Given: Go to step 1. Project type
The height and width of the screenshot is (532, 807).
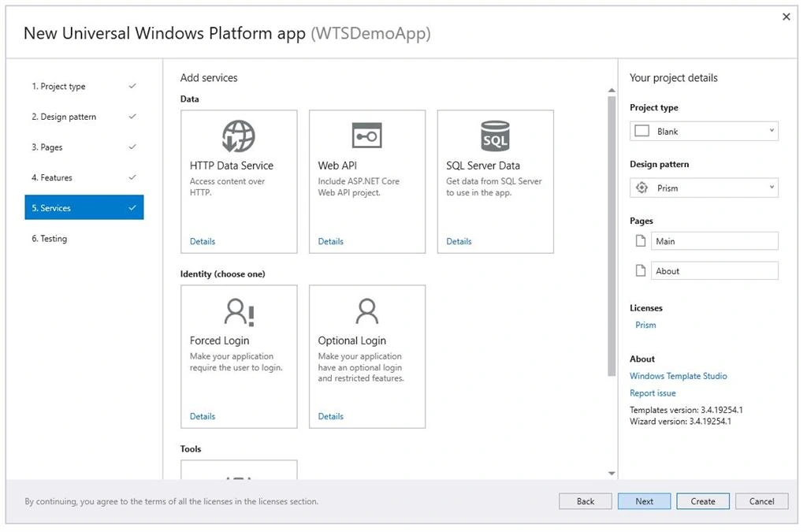Looking at the screenshot, I should [84, 87].
